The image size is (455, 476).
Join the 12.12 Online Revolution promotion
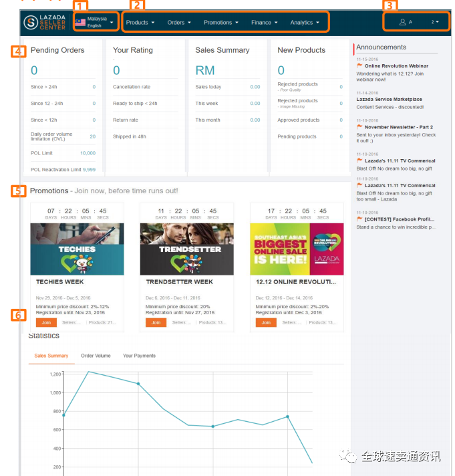click(266, 322)
